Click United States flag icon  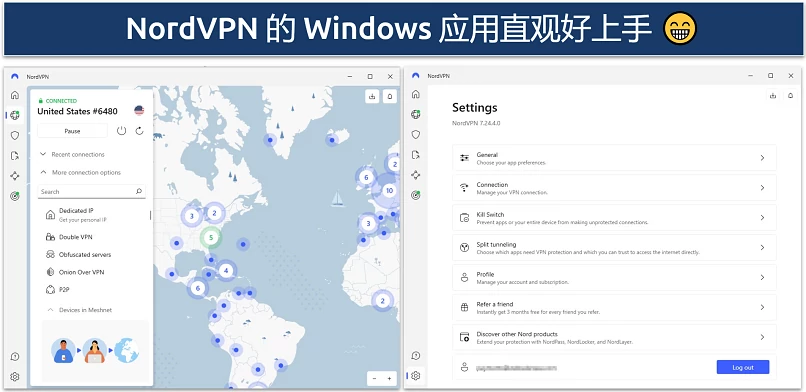point(139,110)
